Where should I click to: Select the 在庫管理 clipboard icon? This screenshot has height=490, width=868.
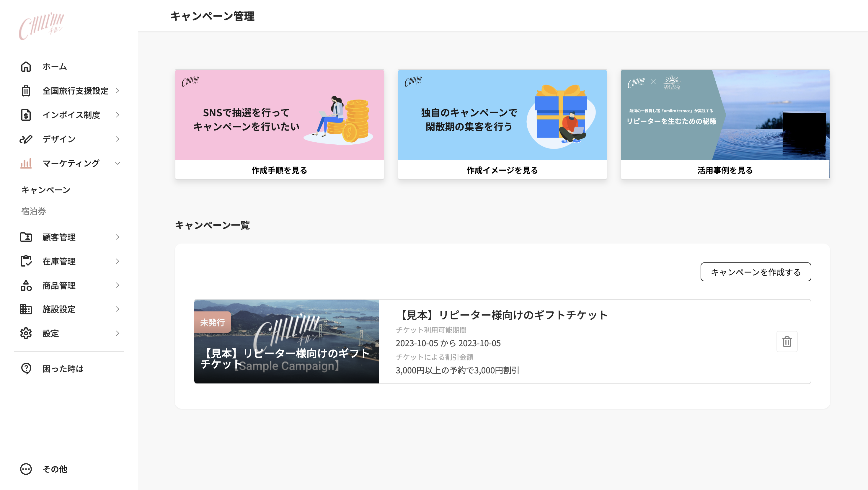pyautogui.click(x=26, y=261)
